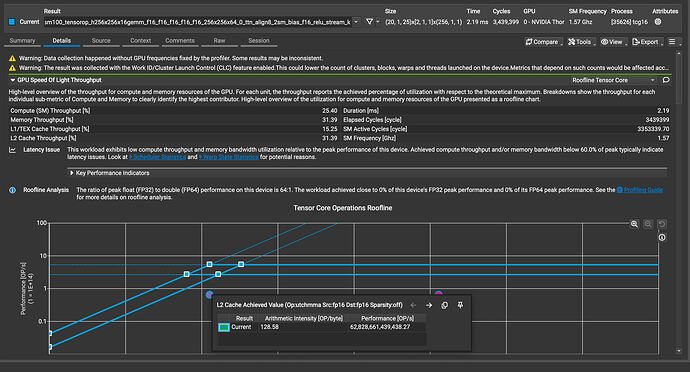Reset the roofline chart zoom
690x372 pixels.
pos(661,224)
